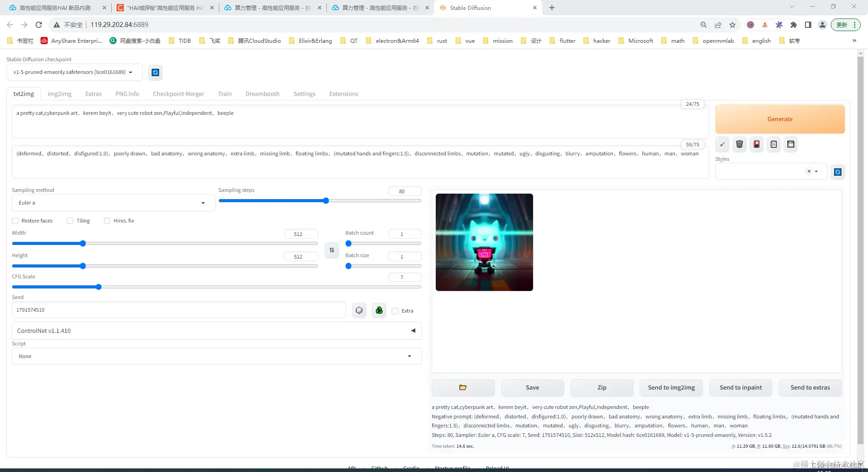This screenshot has width=868, height=472.
Task: Show more bookmarks with the chevron
Action: point(854,41)
